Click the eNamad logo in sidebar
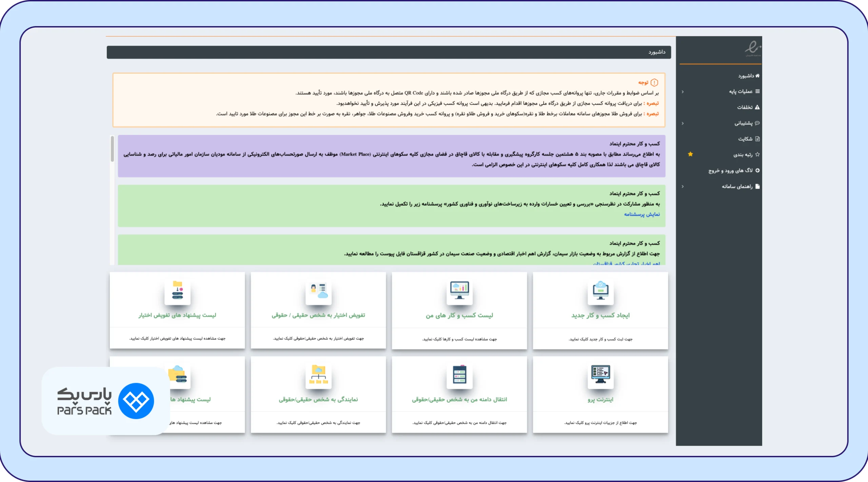This screenshot has height=482, width=868. click(753, 49)
